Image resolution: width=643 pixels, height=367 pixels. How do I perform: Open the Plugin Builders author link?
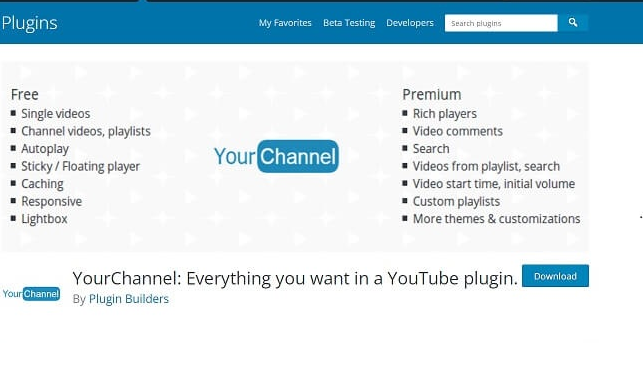pyautogui.click(x=129, y=299)
